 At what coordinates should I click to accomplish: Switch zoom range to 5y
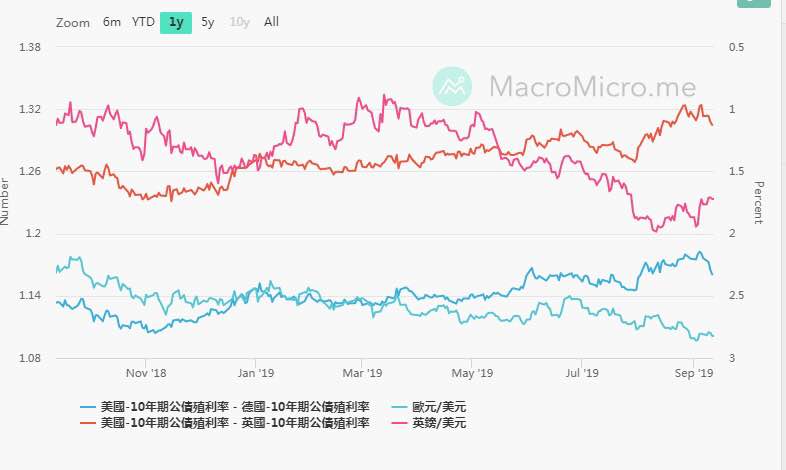(x=208, y=22)
